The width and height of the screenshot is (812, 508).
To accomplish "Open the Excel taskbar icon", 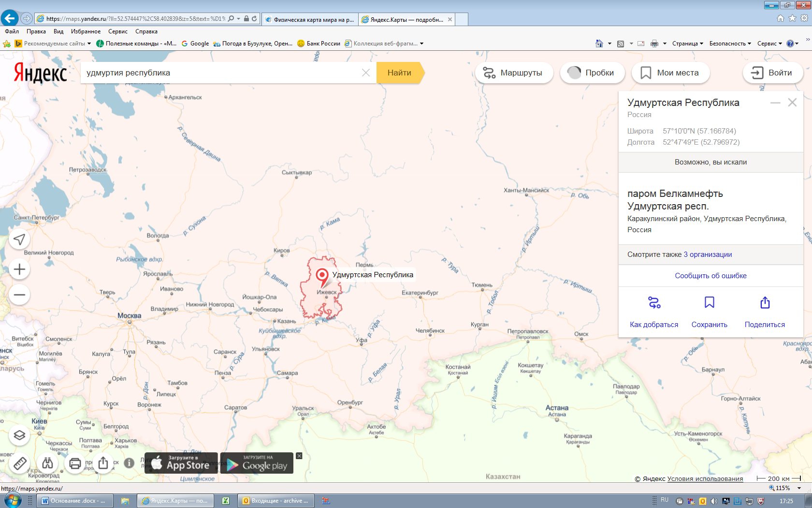I will [x=226, y=501].
